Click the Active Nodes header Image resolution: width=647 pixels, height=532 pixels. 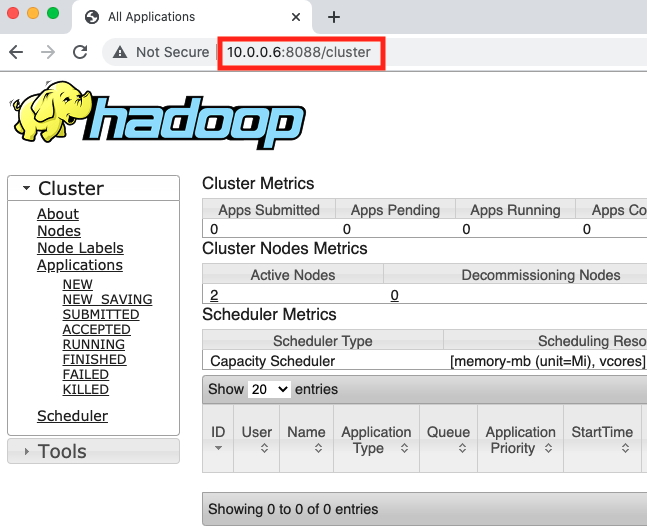(x=293, y=275)
